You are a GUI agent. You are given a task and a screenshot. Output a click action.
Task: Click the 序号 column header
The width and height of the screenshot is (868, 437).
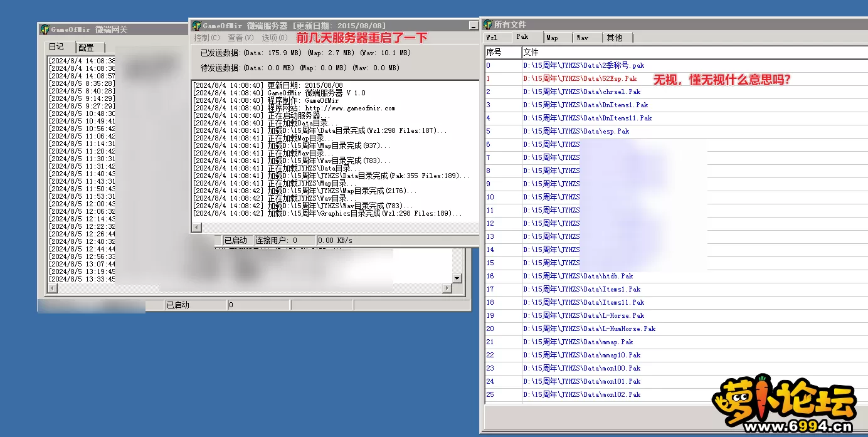click(x=502, y=52)
